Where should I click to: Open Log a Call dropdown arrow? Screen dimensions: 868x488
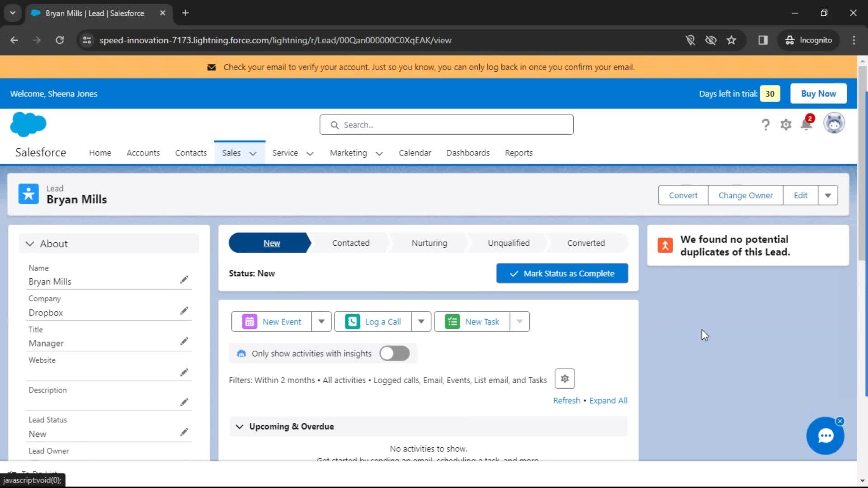click(421, 322)
